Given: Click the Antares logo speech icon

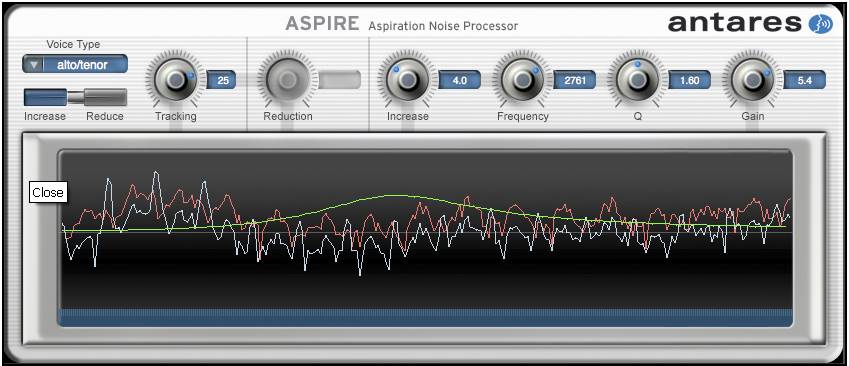Looking at the screenshot, I should 820,24.
